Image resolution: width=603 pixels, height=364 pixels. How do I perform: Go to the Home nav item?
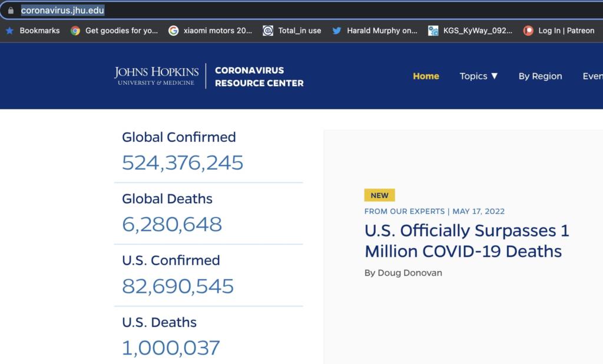click(x=426, y=76)
